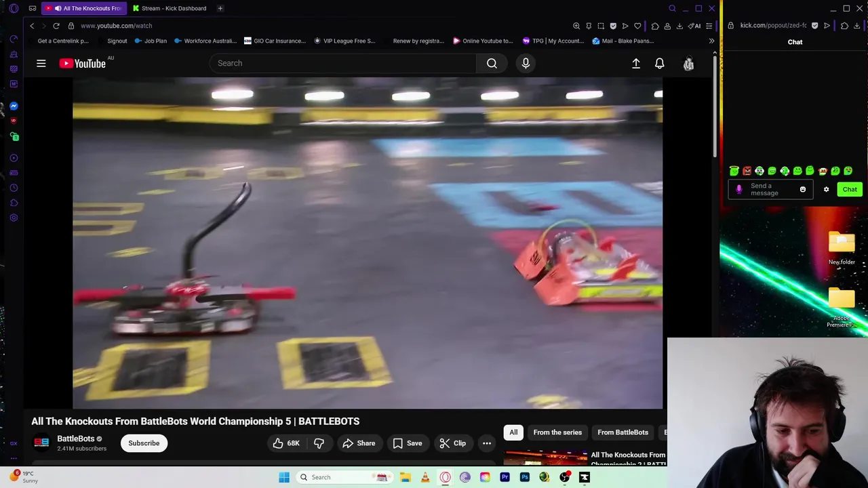Dislike the BattleBots video
Screen dimensions: 868x488
[319, 443]
